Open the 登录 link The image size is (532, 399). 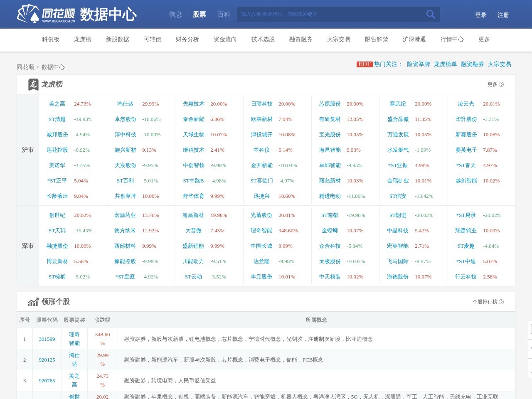481,15
